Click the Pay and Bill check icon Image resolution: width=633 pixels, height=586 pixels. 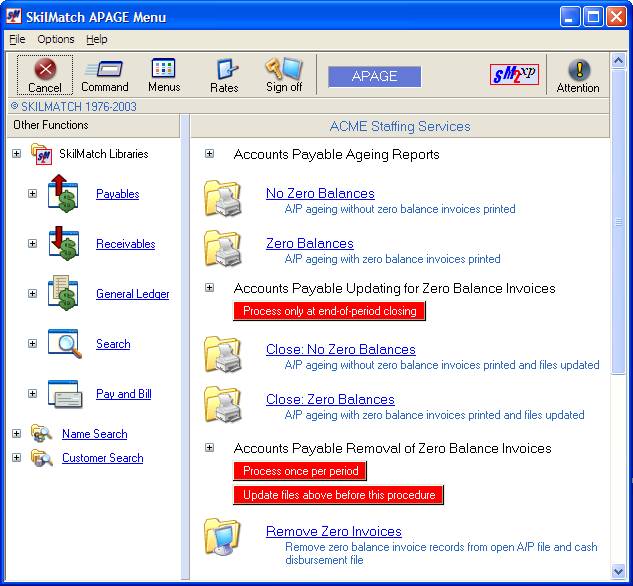pos(65,393)
